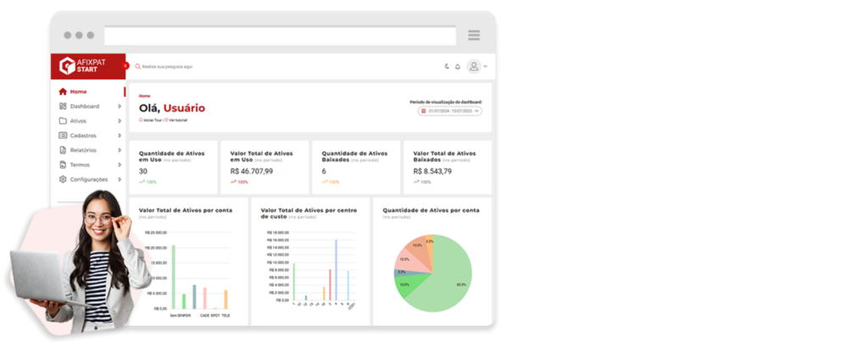The width and height of the screenshot is (868, 342).
Task: Open the dashboard period date range dropdown
Action: coord(450,111)
